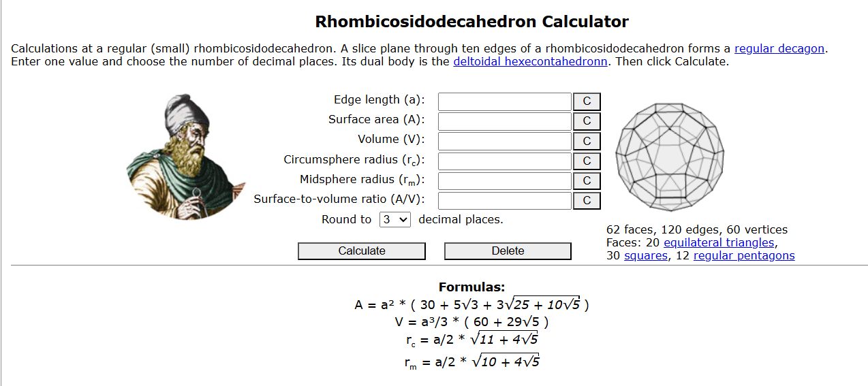Click the Archimedes portrait image

185,157
